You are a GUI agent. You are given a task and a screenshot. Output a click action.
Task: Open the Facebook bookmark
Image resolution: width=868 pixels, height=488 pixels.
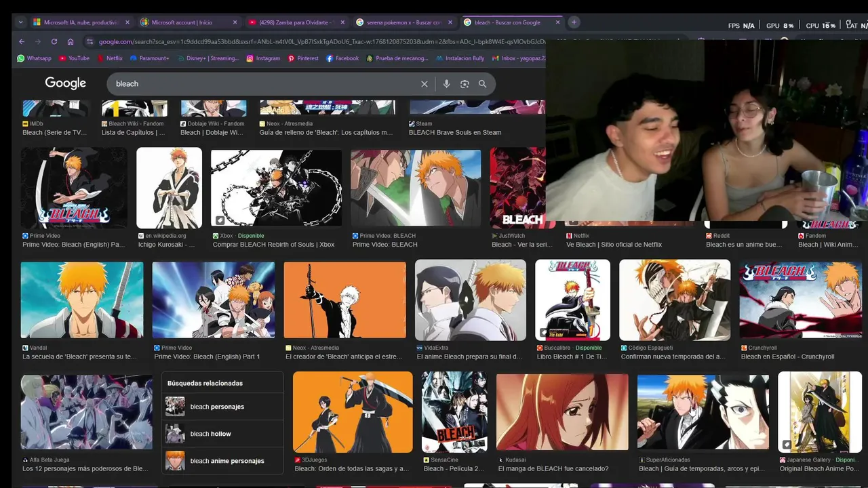pos(342,58)
